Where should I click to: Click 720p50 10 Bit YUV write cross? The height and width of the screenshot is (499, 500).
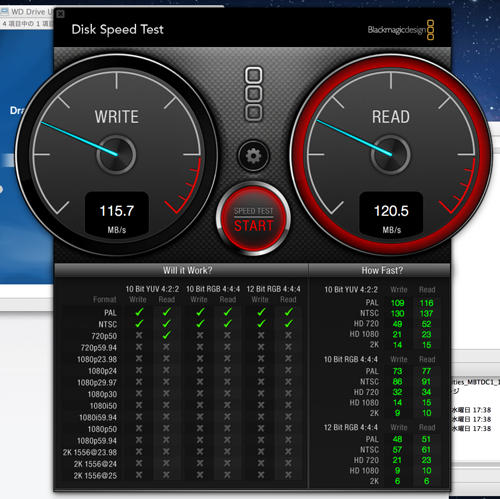tap(139, 335)
